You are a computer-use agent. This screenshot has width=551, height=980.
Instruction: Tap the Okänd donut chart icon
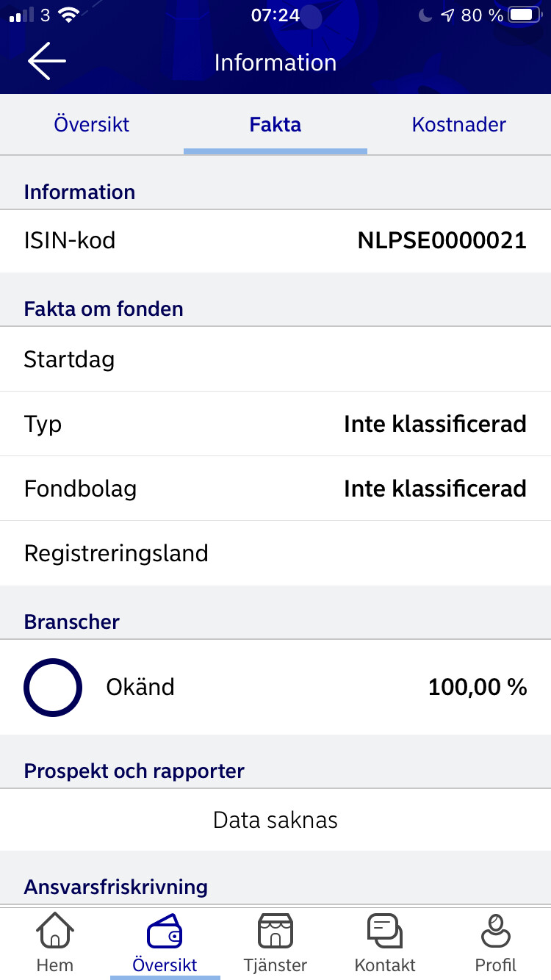click(x=53, y=688)
